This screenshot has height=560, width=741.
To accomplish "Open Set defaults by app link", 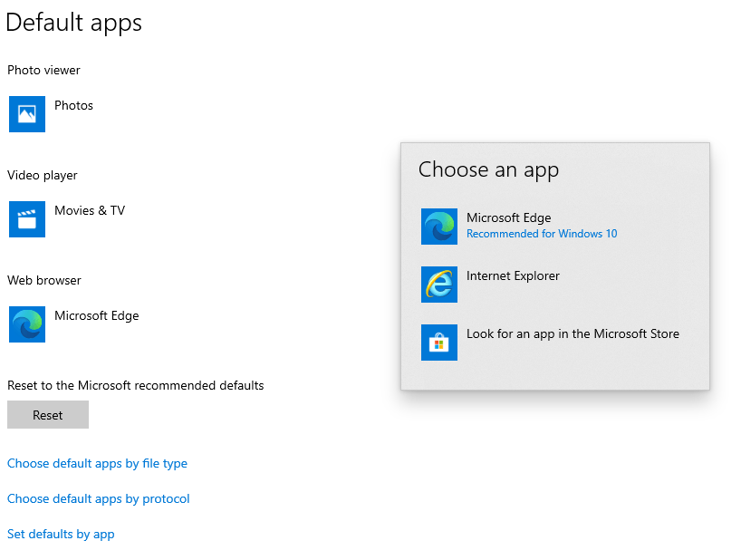I will click(x=61, y=534).
